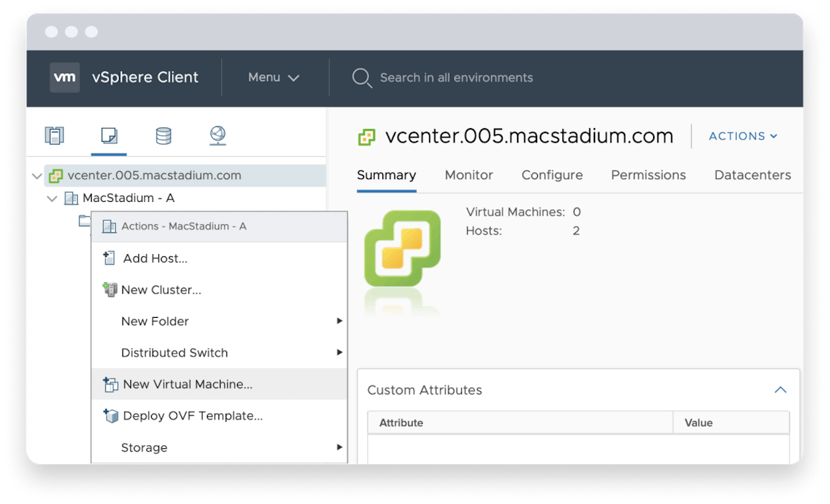Collapse the vcenter.005.macstadium.com tree node

point(37,176)
